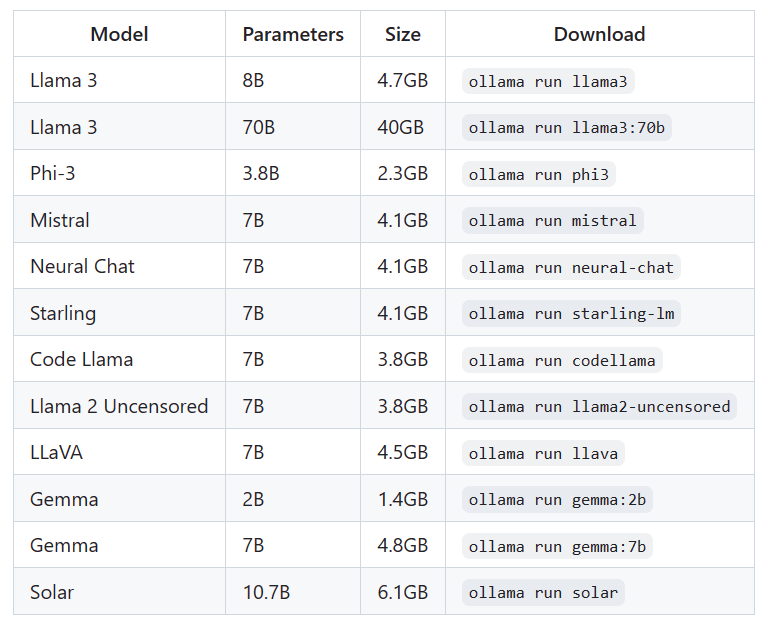The height and width of the screenshot is (627, 767).
Task: Click the 'ollama run gemma:2b' command
Action: (557, 499)
